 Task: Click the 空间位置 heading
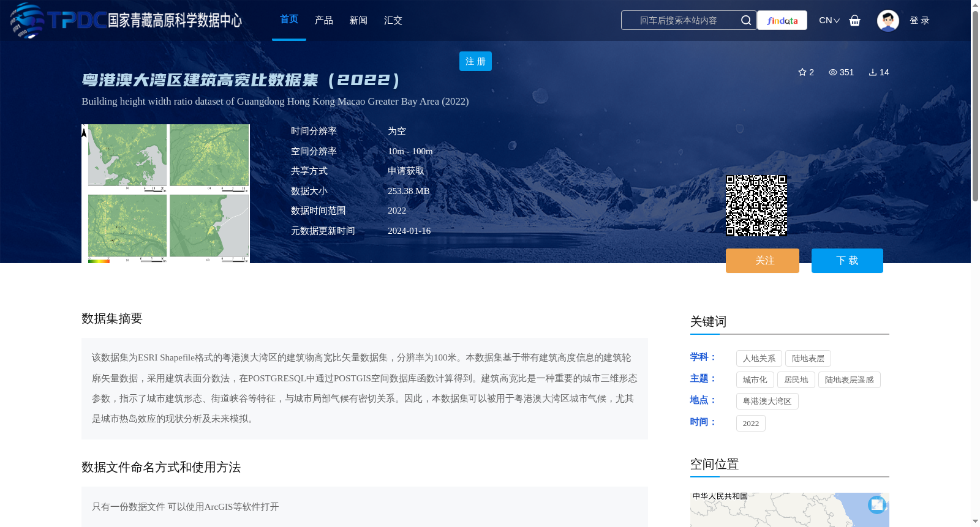click(715, 464)
